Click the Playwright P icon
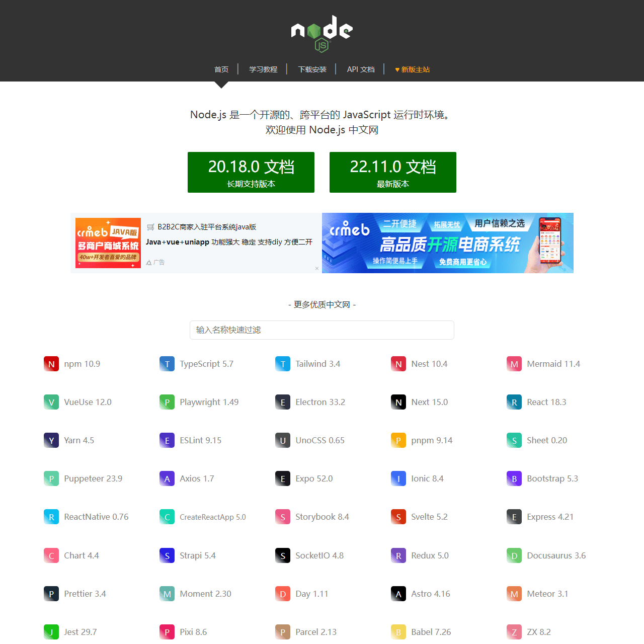 pyautogui.click(x=167, y=402)
